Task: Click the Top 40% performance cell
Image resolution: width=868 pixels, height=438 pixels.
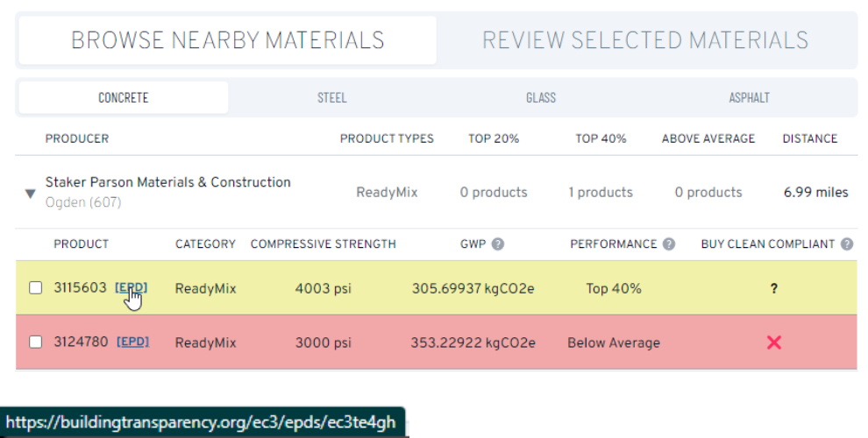Action: pos(614,288)
